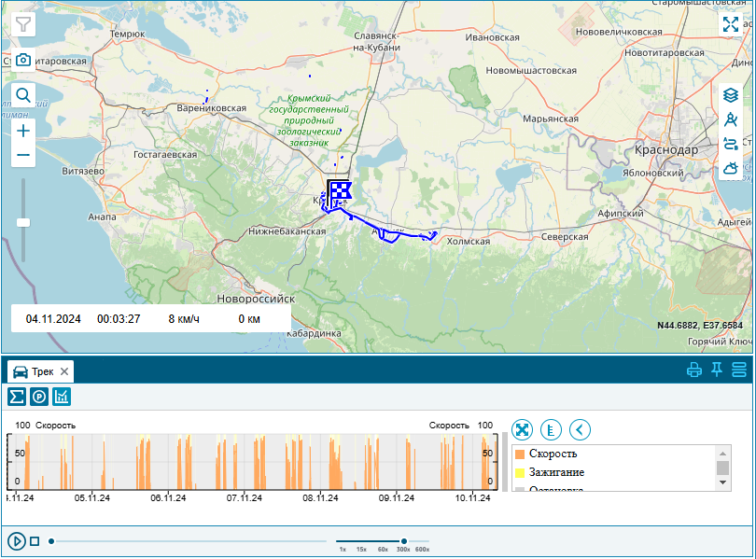Click the coordinates N44.6882, E37.6584
756x559 pixels.
click(x=700, y=326)
